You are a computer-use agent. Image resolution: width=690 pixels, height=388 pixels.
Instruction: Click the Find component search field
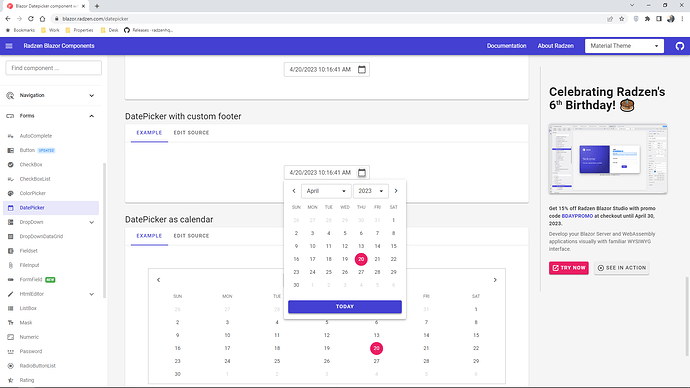pyautogui.click(x=53, y=68)
